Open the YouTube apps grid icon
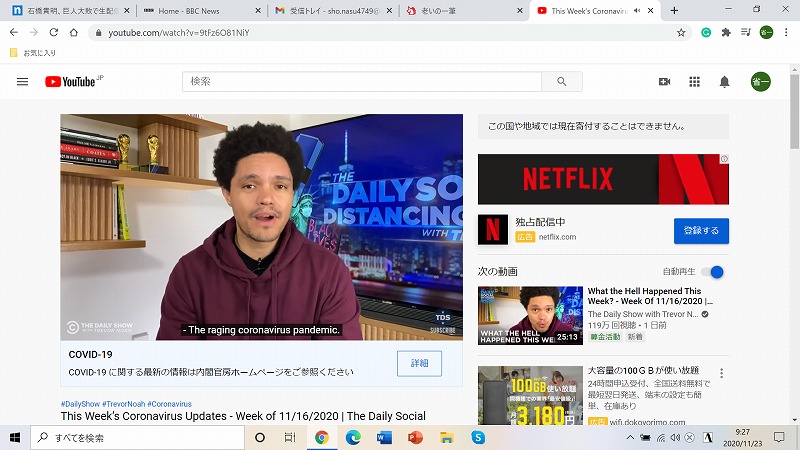800x450 pixels. [x=694, y=82]
